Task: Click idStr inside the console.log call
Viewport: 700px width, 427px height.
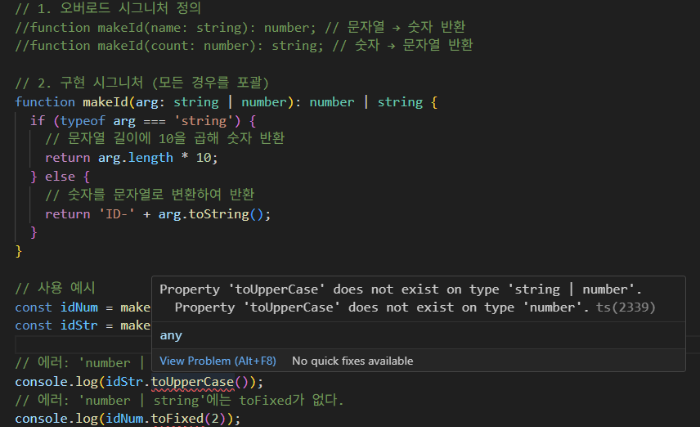Action: click(125, 382)
